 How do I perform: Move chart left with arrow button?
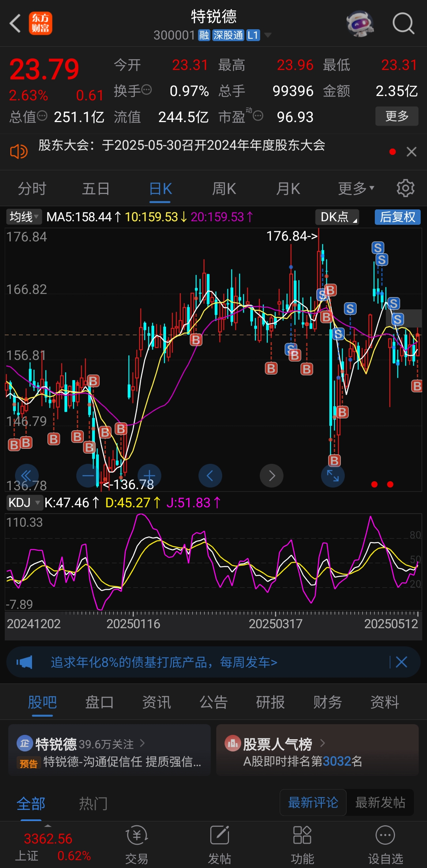[210, 475]
